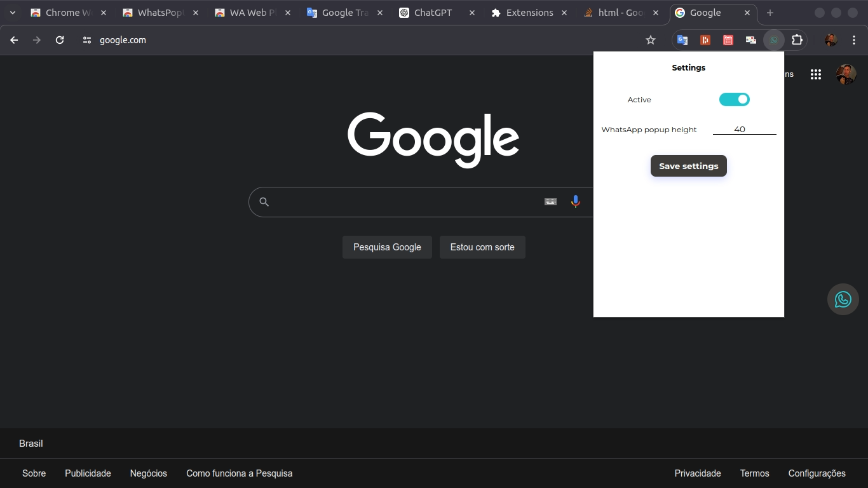Open the chat-bubbles extension icon
This screenshot has width=868, height=488.
point(750,40)
